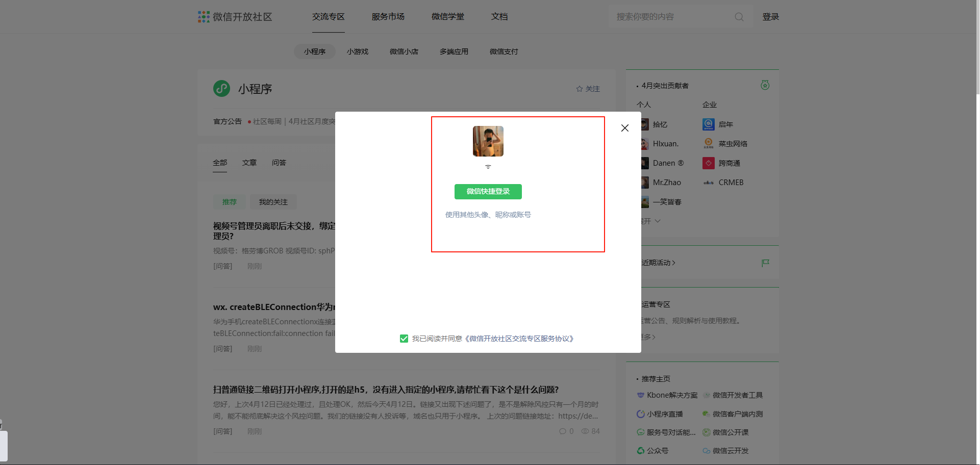The image size is (980, 465).
Task: Click the red 跨商通 logo icon
Action: pyautogui.click(x=709, y=163)
